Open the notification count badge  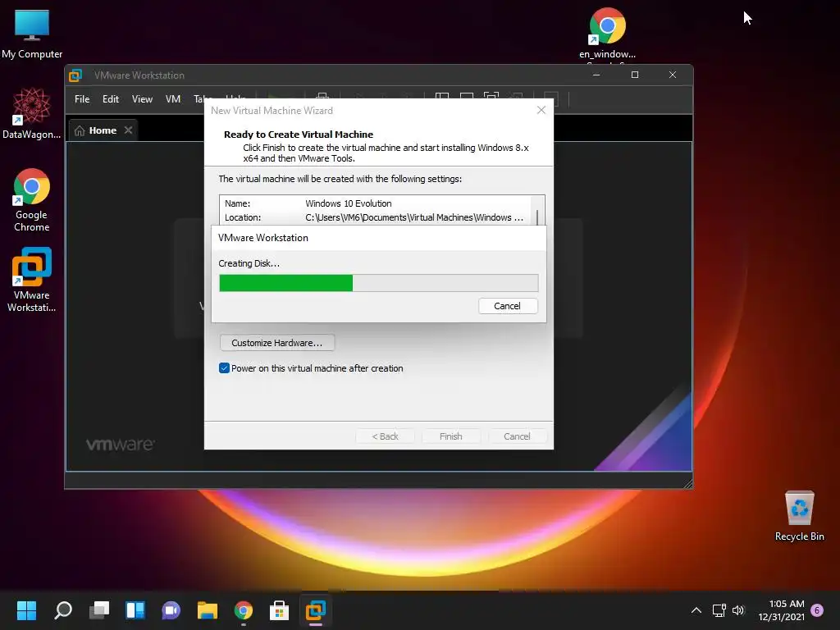coord(817,610)
